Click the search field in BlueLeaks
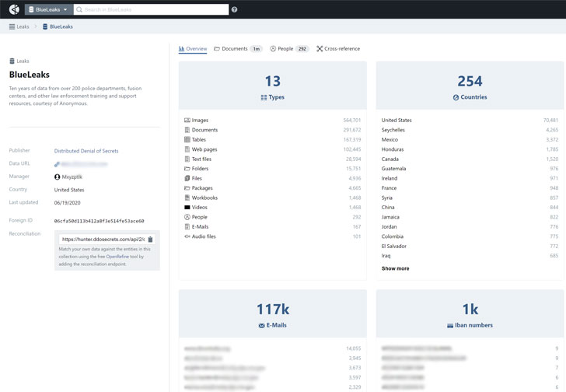Image resolution: width=566 pixels, height=392 pixels. click(x=152, y=9)
